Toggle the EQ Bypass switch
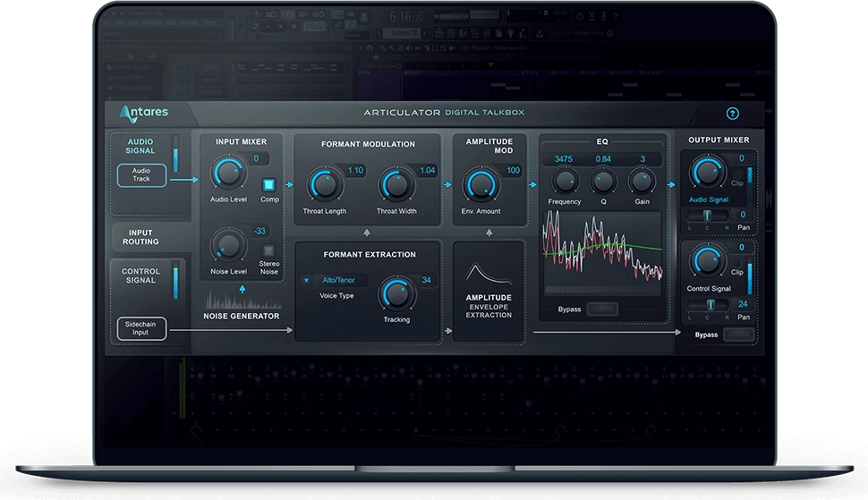 tap(602, 309)
